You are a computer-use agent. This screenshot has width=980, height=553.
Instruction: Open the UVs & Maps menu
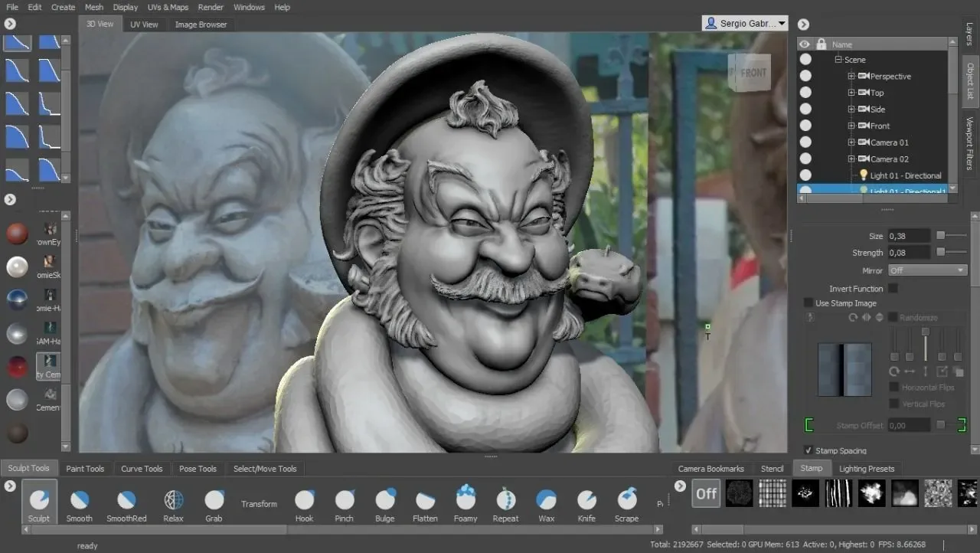[168, 7]
